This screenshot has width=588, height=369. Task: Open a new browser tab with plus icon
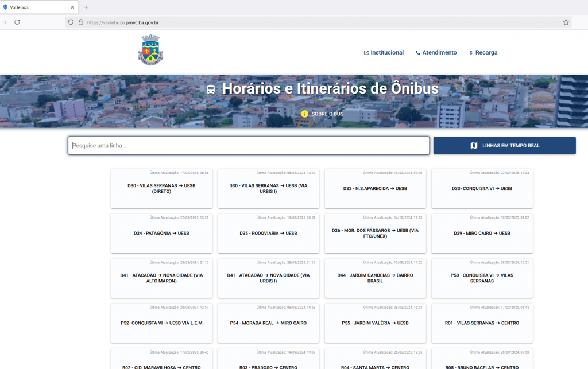pyautogui.click(x=86, y=7)
